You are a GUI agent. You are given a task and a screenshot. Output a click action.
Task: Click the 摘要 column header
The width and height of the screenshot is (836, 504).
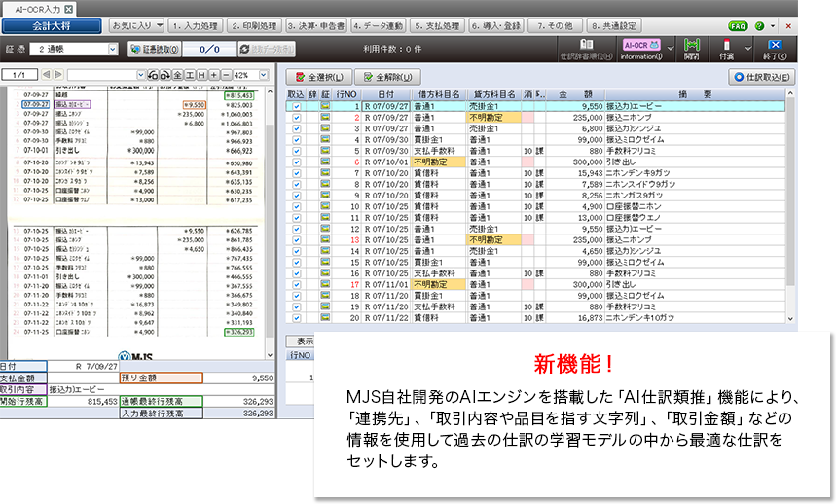click(x=695, y=94)
